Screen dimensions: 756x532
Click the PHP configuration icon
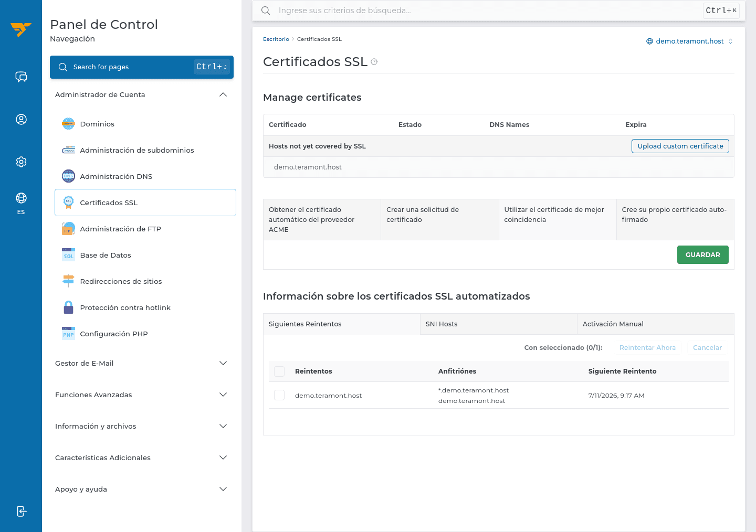coord(68,334)
